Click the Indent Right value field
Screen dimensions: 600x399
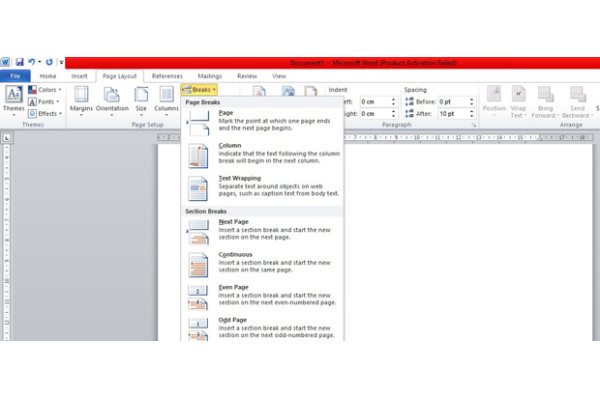(x=375, y=114)
